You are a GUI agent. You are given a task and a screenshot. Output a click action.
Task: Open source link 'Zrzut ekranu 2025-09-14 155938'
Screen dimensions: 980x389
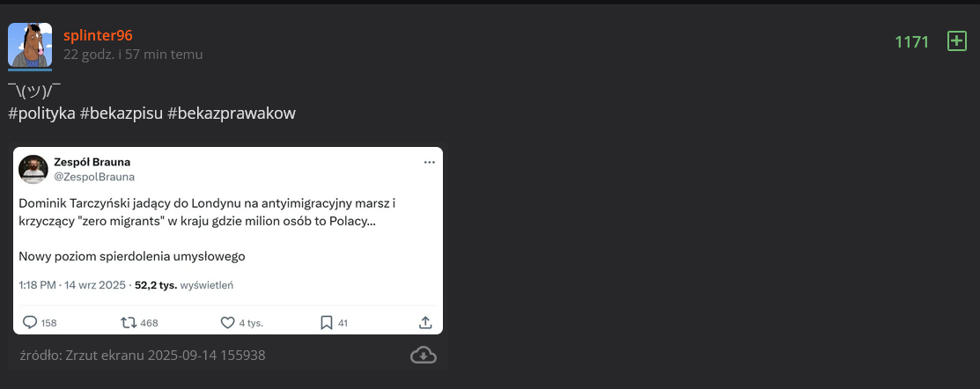[166, 356]
